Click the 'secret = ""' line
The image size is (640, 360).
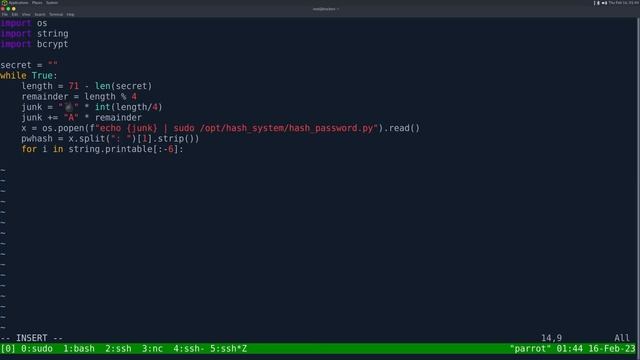tap(29, 65)
